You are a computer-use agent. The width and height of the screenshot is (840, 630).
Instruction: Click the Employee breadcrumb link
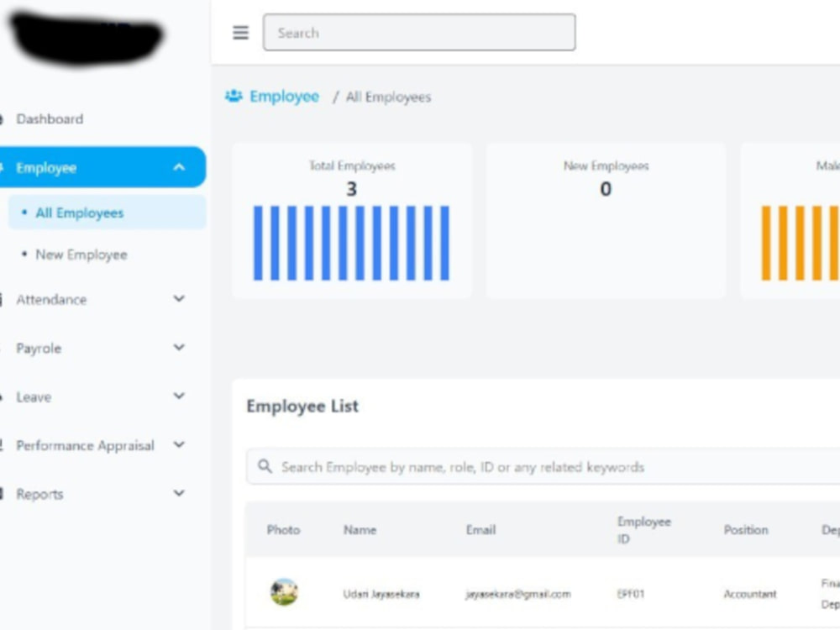[285, 97]
